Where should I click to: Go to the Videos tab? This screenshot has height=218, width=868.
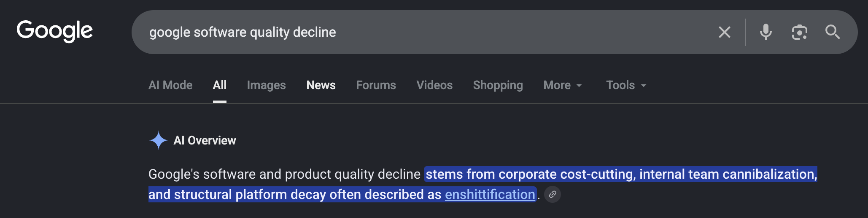(434, 85)
